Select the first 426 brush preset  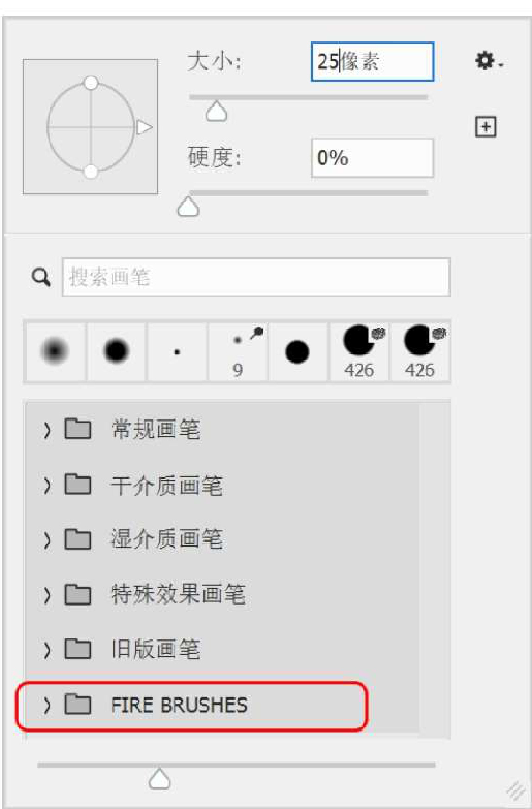359,351
